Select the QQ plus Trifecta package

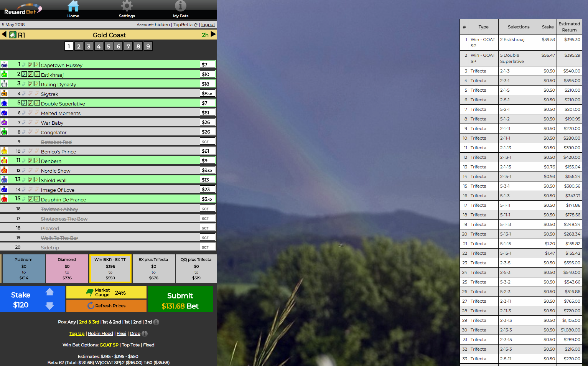(x=196, y=269)
